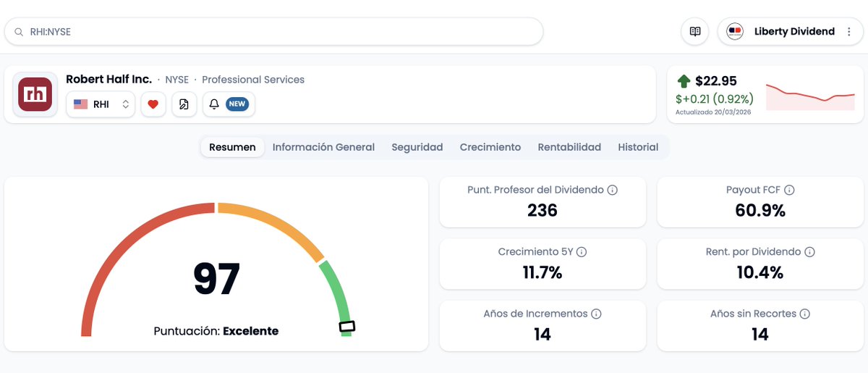This screenshot has width=868, height=373.
Task: Click the 11.7% growth value
Action: pyautogui.click(x=542, y=272)
